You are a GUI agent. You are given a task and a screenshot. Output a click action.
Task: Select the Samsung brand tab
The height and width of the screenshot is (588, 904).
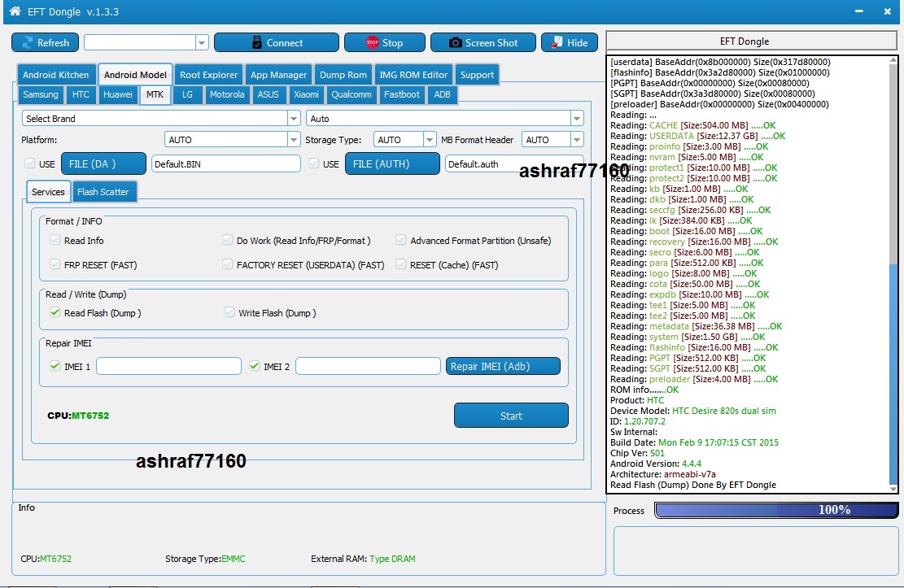click(x=41, y=94)
